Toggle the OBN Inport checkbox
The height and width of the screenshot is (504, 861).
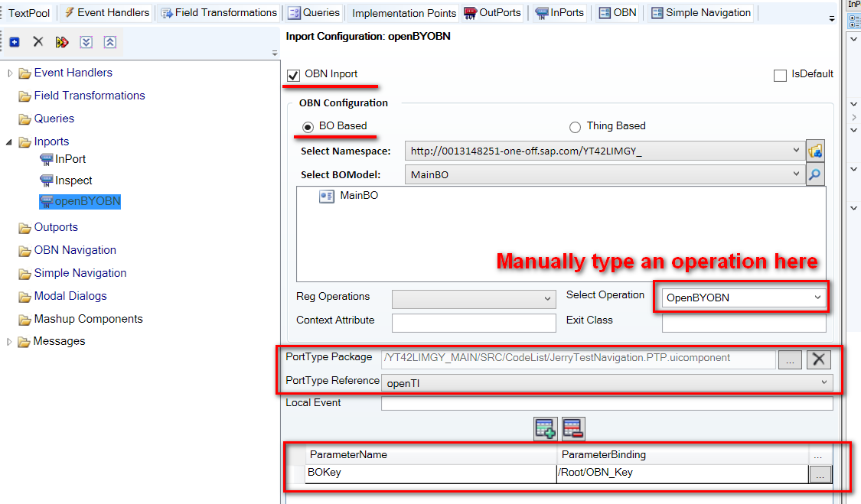[294, 75]
